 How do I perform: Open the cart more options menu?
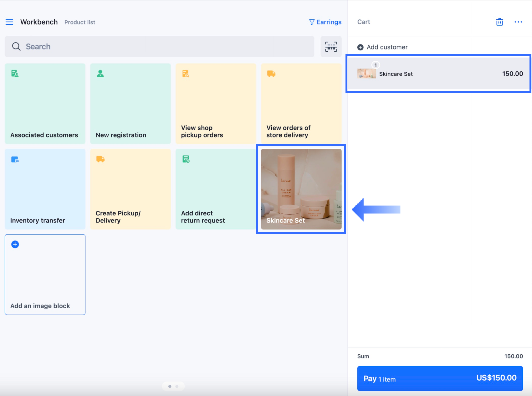pyautogui.click(x=518, y=22)
